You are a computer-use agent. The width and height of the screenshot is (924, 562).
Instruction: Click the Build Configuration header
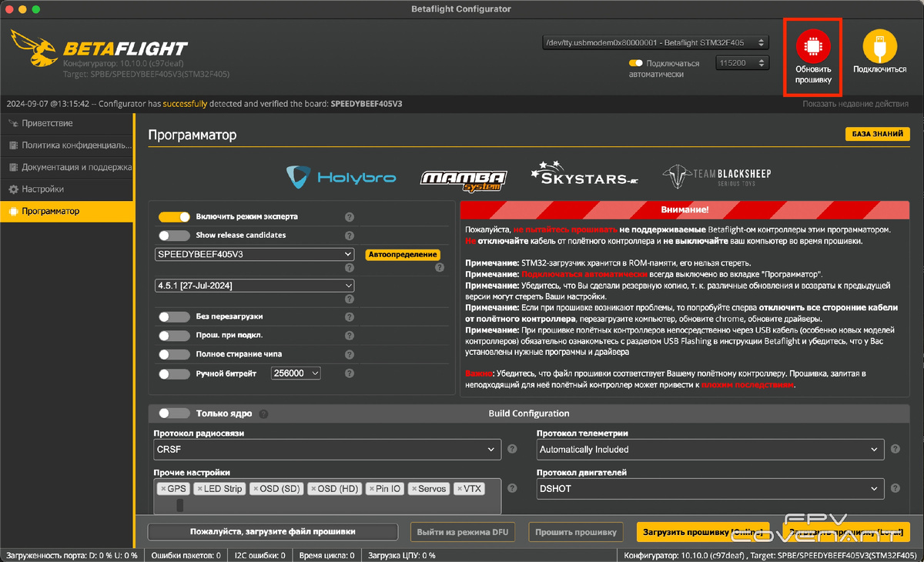[x=529, y=413]
